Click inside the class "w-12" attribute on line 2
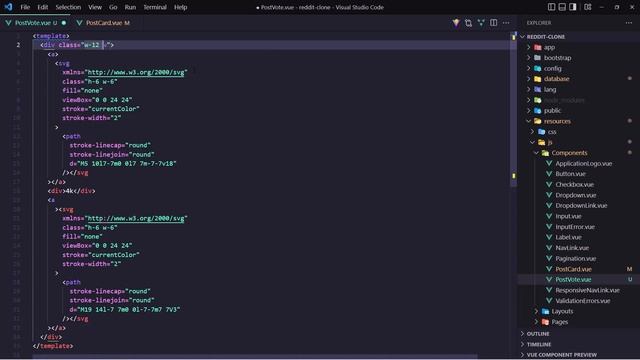 pos(92,45)
